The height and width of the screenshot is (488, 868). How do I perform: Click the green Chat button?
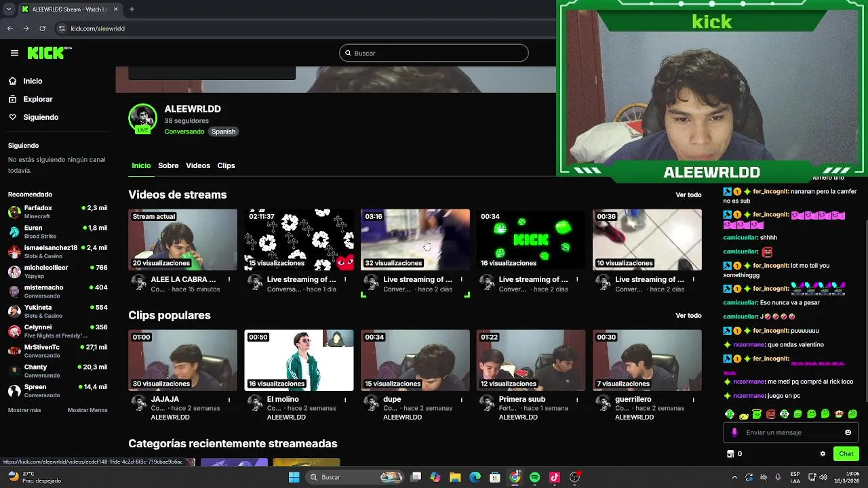coord(846,453)
